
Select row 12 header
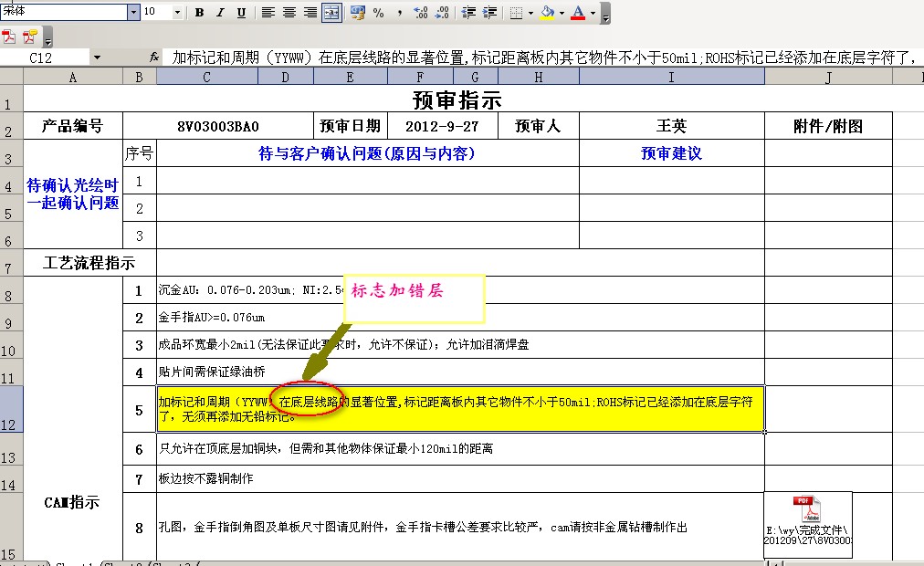(11, 409)
